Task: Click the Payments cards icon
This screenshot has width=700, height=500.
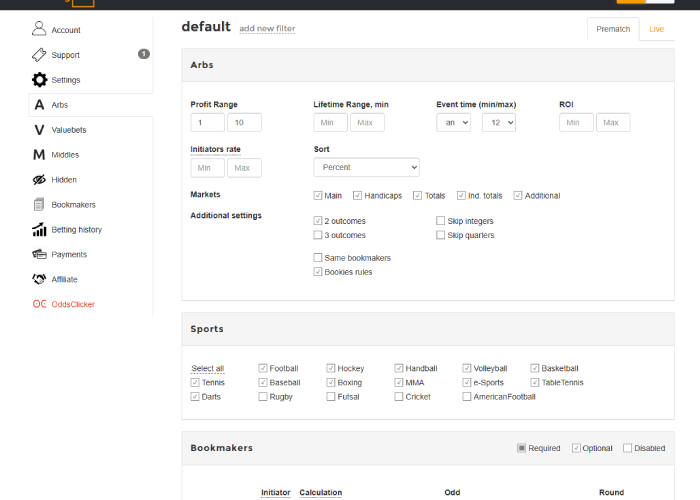Action: click(39, 254)
